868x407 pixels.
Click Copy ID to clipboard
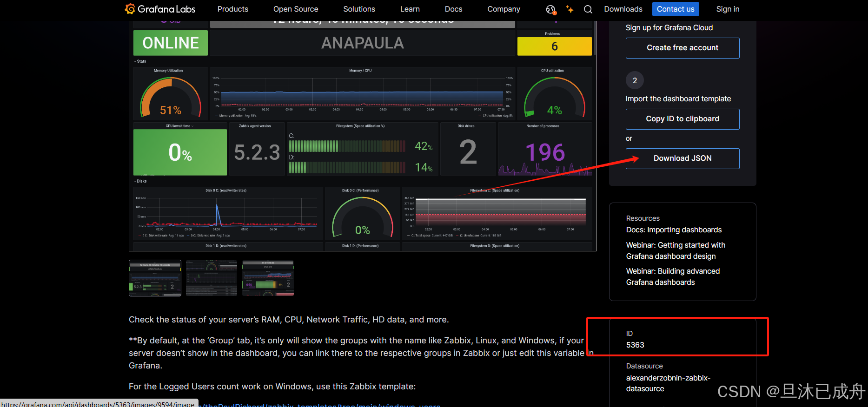[682, 119]
